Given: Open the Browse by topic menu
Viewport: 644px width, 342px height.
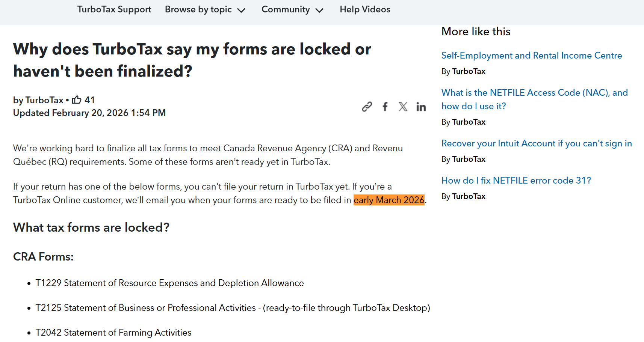Looking at the screenshot, I should pyautogui.click(x=198, y=9).
